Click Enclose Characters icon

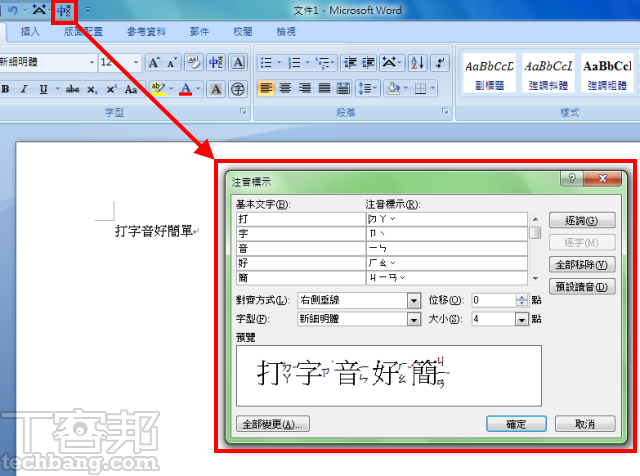pos(238,89)
